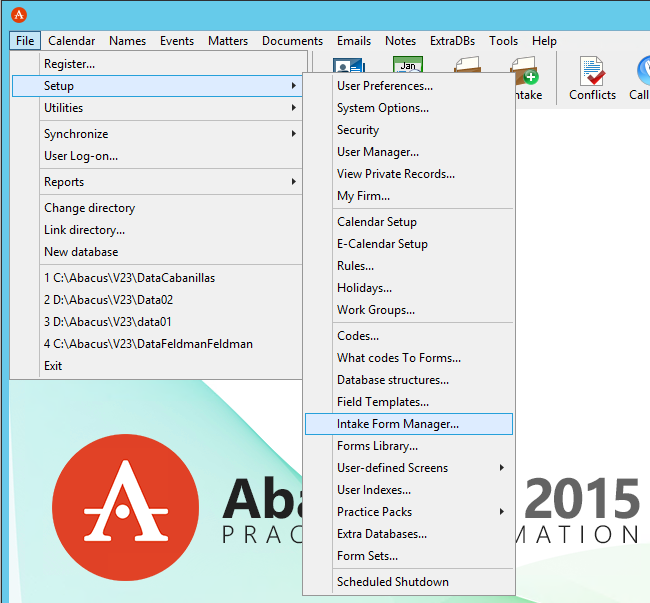Open Forms Library... entry
The width and height of the screenshot is (650, 603).
pyautogui.click(x=409, y=446)
